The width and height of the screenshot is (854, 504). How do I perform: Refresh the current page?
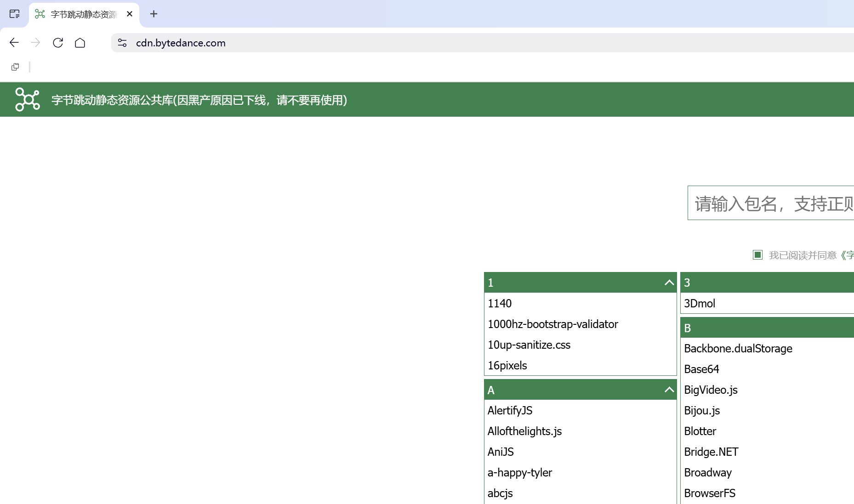coord(58,43)
